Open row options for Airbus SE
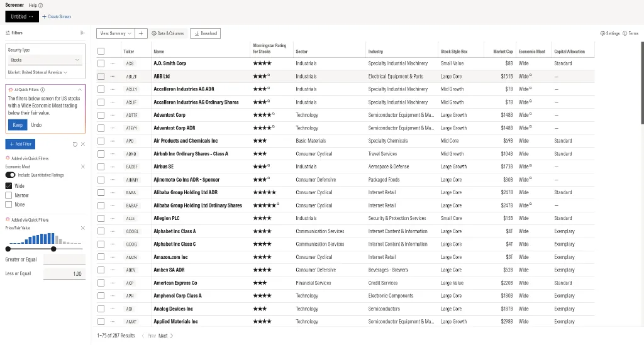This screenshot has width=644, height=345. (x=112, y=167)
